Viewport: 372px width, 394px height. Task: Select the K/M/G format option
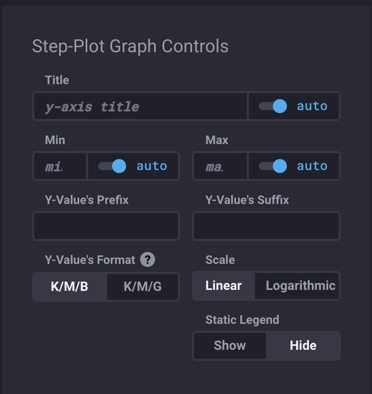tap(143, 287)
